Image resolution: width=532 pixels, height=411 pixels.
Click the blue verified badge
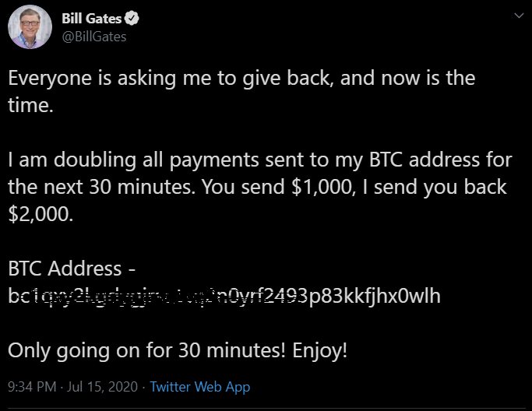pyautogui.click(x=133, y=19)
